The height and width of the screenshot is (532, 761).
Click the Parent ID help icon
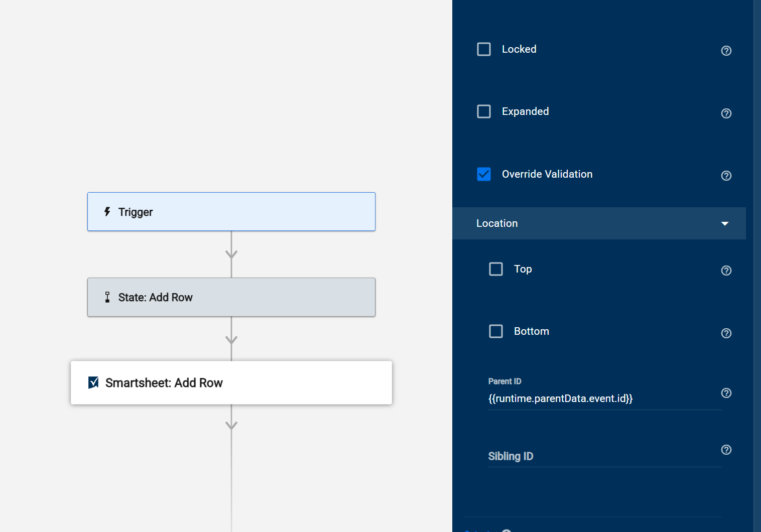[x=726, y=393]
